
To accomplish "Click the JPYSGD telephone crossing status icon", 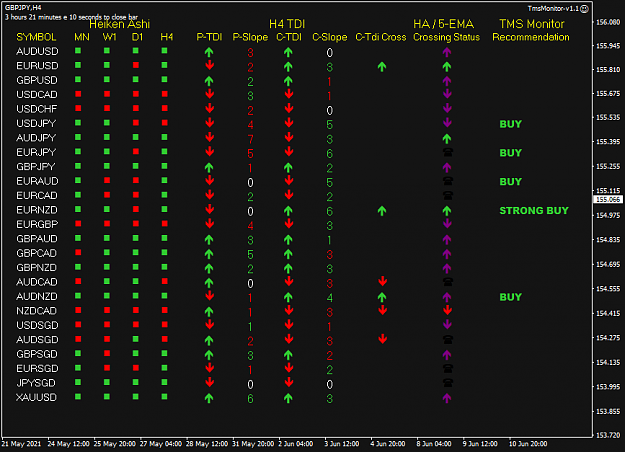I will 448,383.
